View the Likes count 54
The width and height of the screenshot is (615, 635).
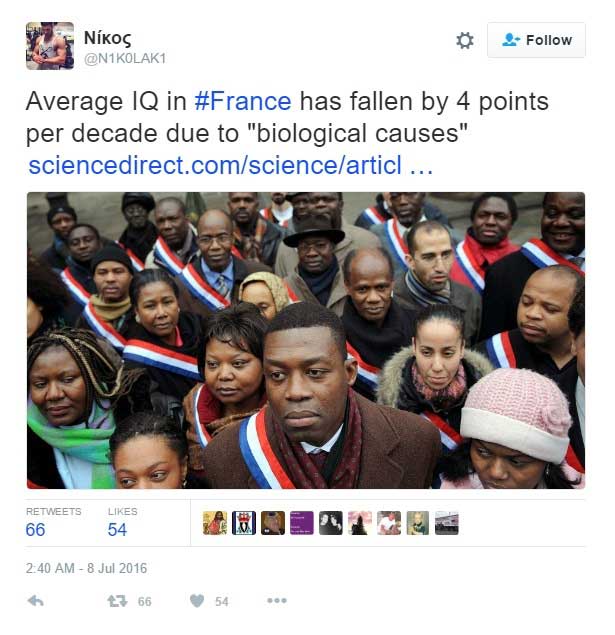[x=117, y=529]
